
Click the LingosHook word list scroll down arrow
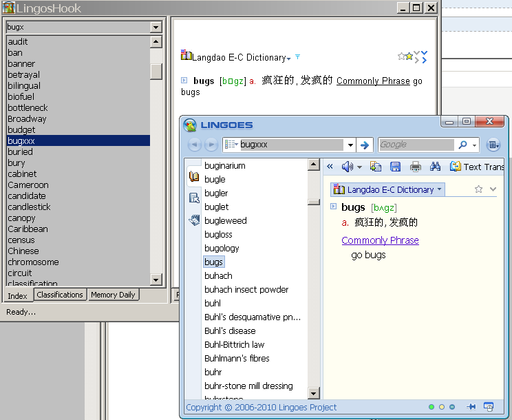[x=156, y=280]
